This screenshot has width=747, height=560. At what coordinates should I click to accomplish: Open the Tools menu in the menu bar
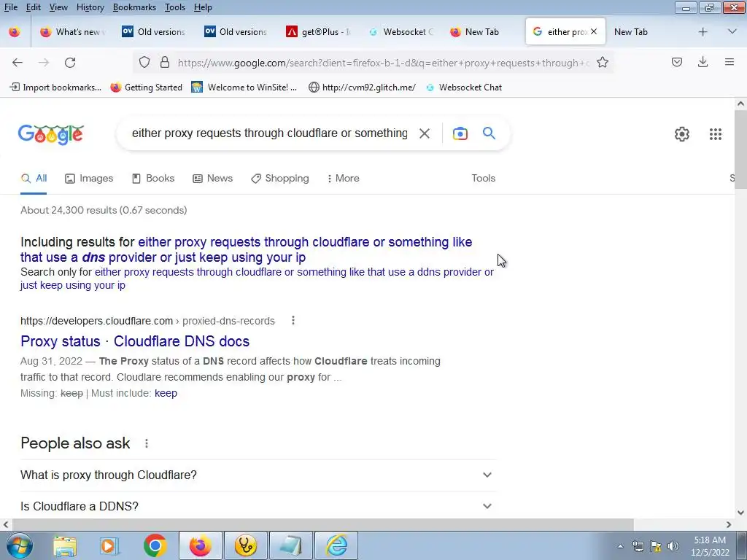175,7
